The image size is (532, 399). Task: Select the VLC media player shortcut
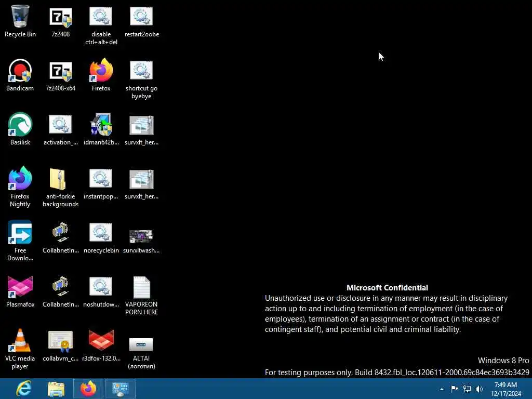point(20,349)
